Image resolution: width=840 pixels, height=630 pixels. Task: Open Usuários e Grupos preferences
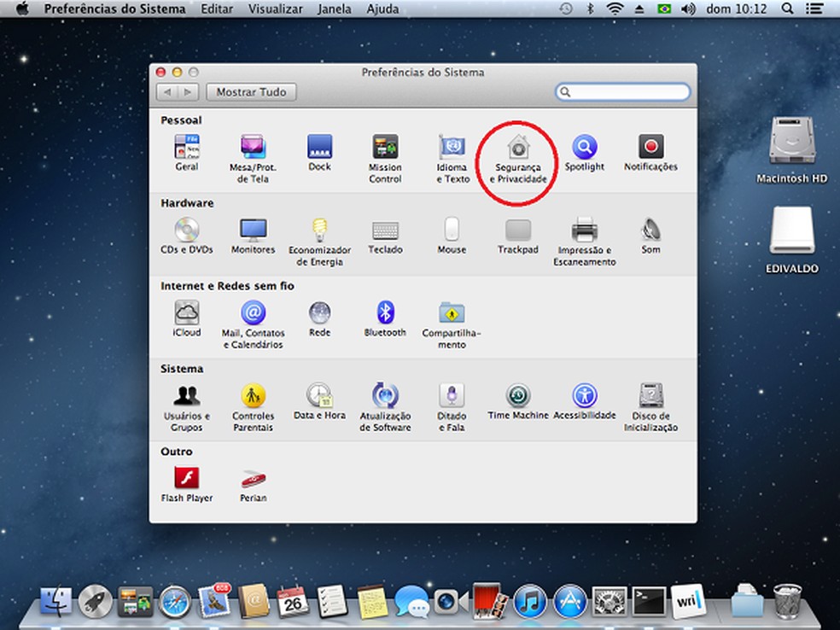click(x=186, y=407)
